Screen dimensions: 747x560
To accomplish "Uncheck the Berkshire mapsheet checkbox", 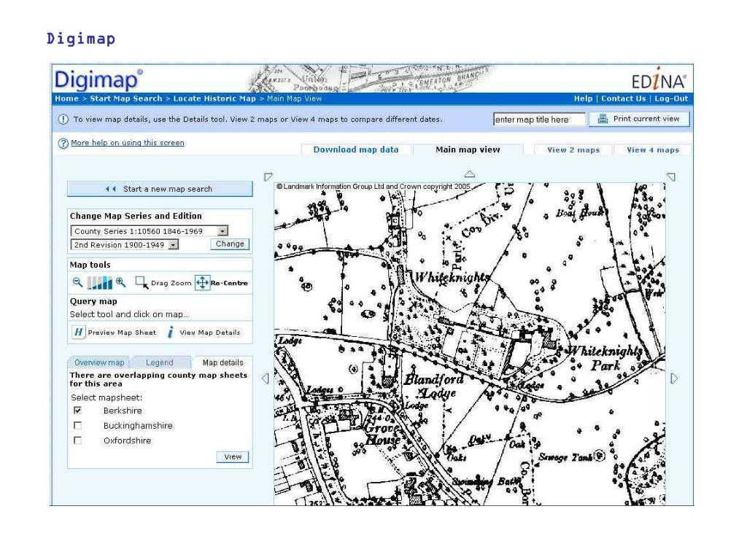I will pos(77,410).
